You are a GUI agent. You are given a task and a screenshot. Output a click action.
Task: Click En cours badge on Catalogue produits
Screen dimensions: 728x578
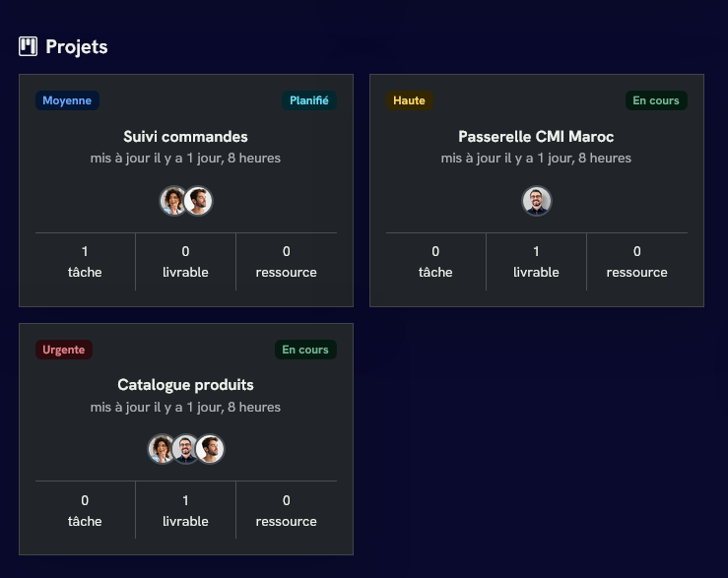[305, 350]
